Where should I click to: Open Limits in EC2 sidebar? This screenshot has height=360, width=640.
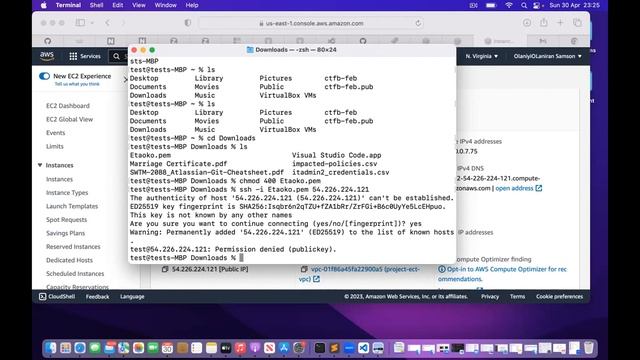(55, 146)
